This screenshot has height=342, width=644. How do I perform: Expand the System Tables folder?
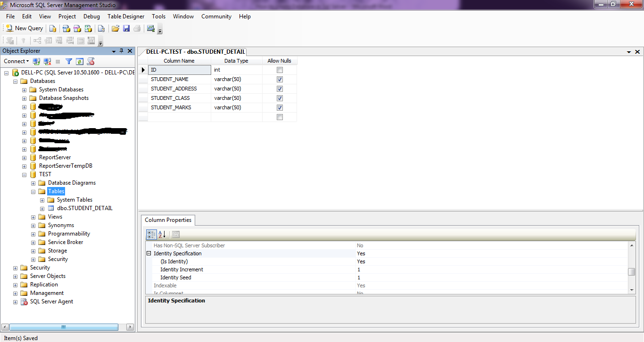coord(42,200)
